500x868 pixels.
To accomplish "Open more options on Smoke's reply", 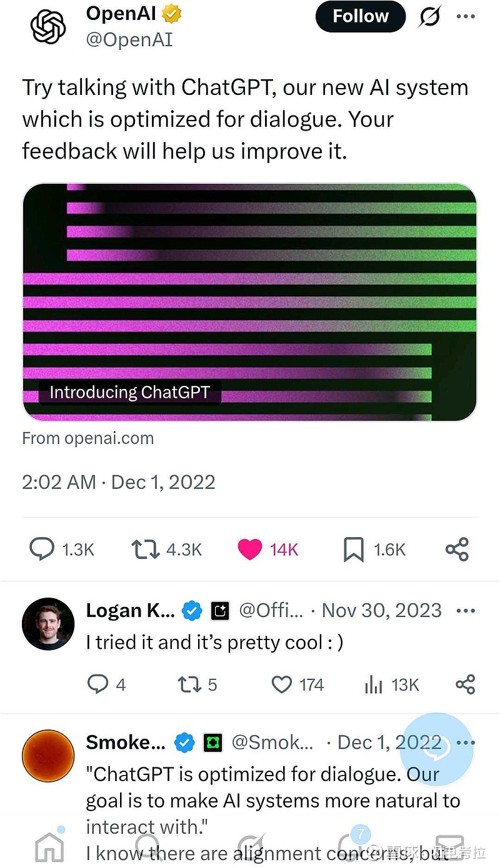I will [466, 742].
